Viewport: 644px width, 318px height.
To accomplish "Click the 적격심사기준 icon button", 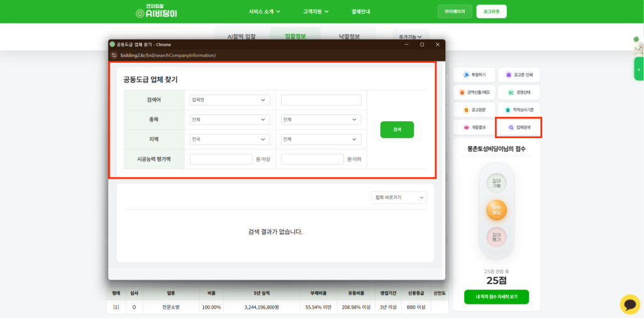I will coord(518,110).
